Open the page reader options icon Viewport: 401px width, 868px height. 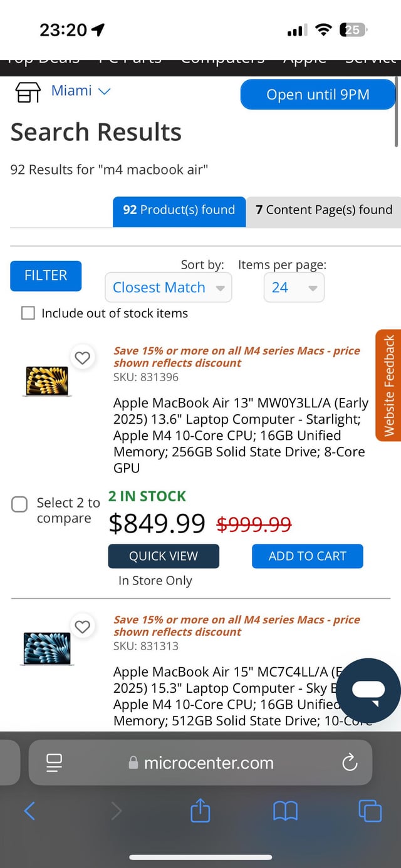coord(55,762)
